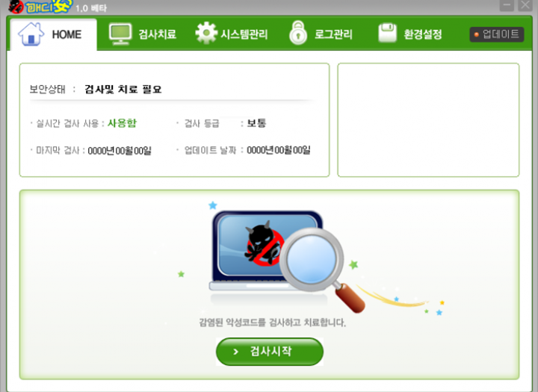This screenshot has height=392, width=538.
Task: Click the empty white panel on right
Action: click(x=428, y=120)
